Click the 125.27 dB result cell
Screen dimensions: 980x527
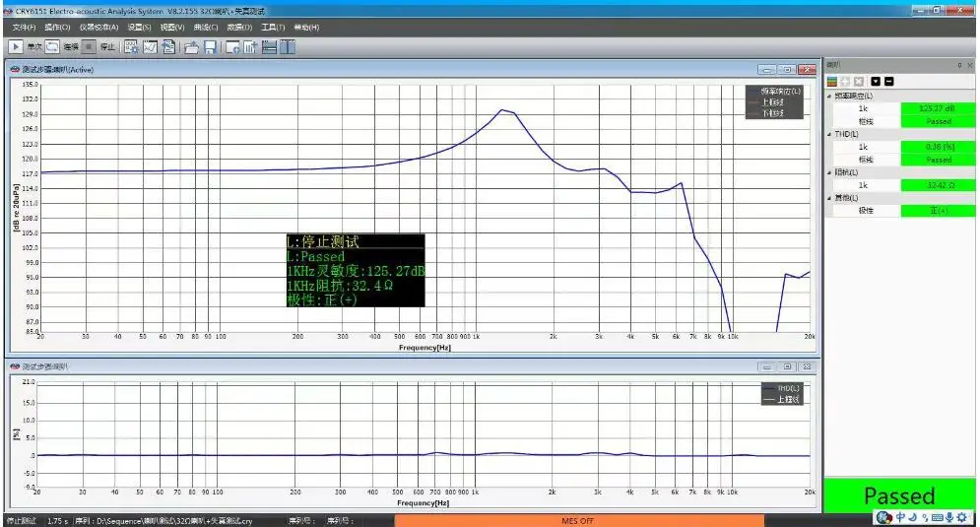pos(938,108)
